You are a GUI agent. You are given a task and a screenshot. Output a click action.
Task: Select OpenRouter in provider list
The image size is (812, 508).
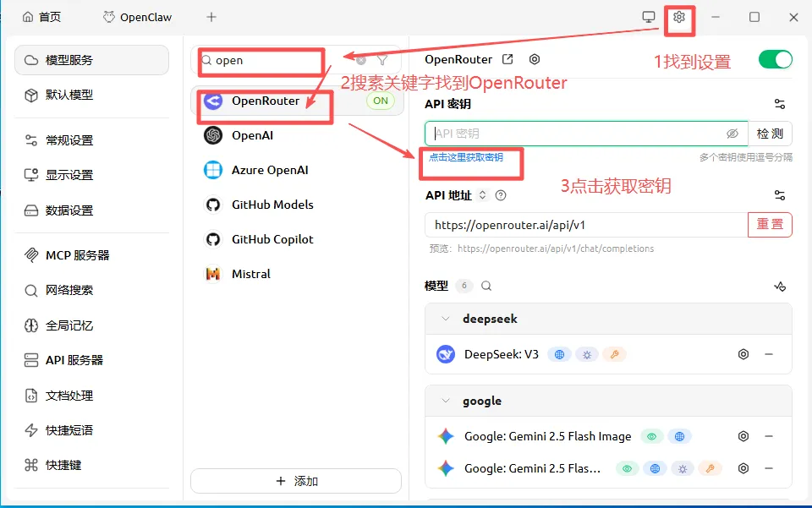[297, 101]
